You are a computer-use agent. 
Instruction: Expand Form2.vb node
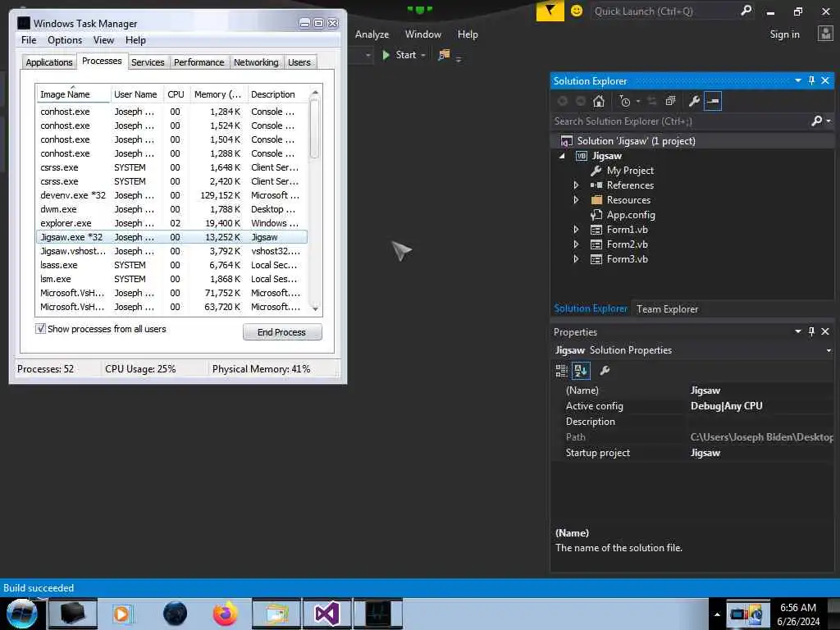576,244
